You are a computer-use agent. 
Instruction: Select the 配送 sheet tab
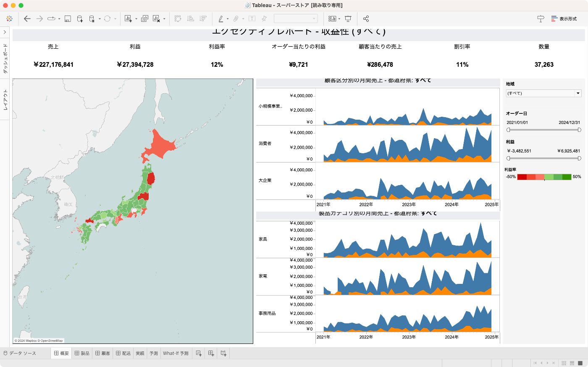click(x=123, y=354)
